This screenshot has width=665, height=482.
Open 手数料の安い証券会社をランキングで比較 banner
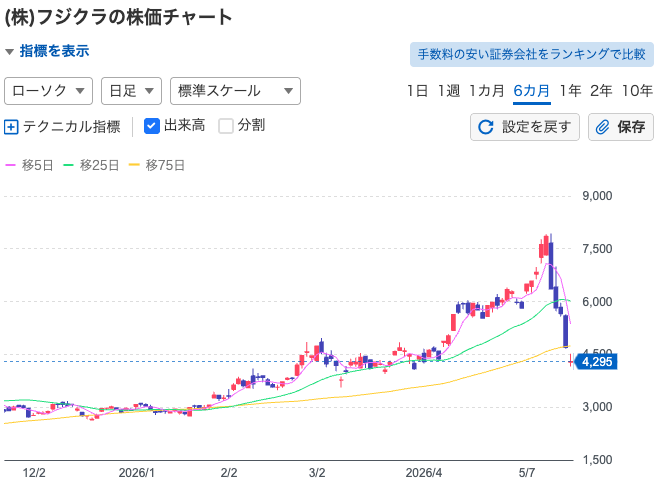(x=531, y=54)
